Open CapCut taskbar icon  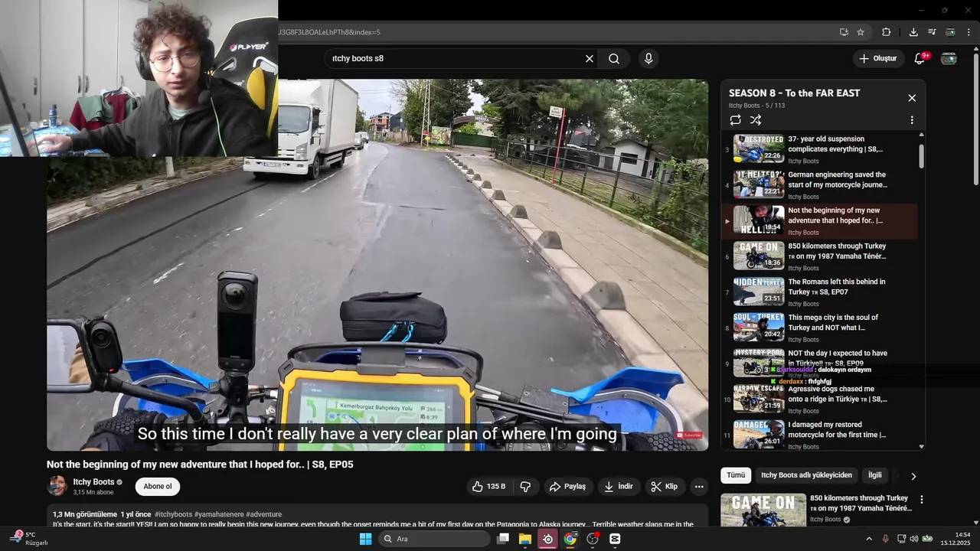[x=615, y=539]
